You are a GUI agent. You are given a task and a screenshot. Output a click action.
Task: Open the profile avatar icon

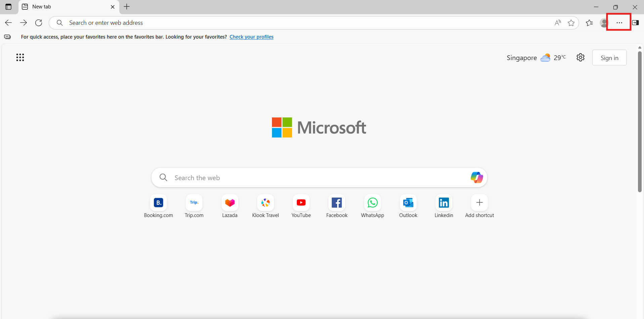click(604, 23)
